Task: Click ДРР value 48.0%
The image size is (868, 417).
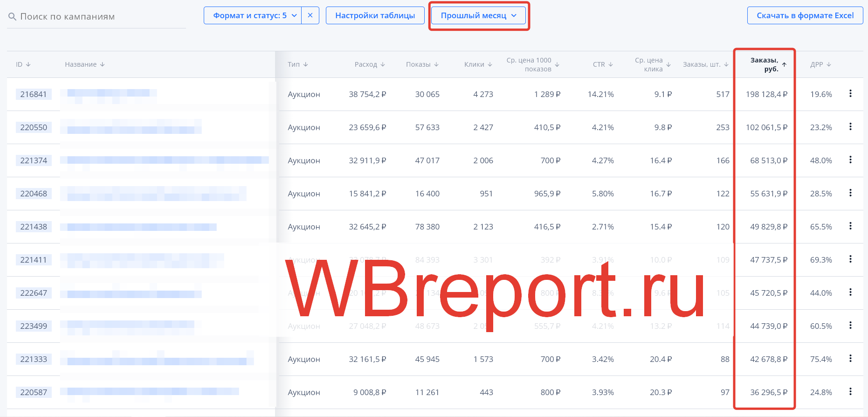Action: [x=821, y=160]
